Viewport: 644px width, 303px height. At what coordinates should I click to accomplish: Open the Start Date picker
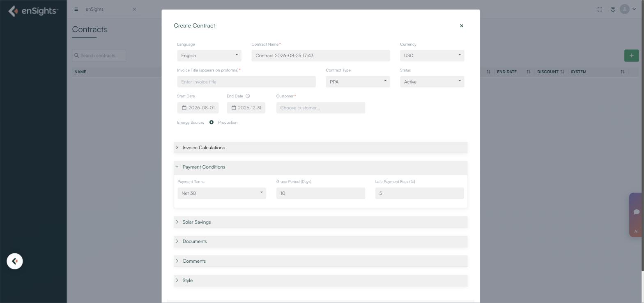[198, 108]
